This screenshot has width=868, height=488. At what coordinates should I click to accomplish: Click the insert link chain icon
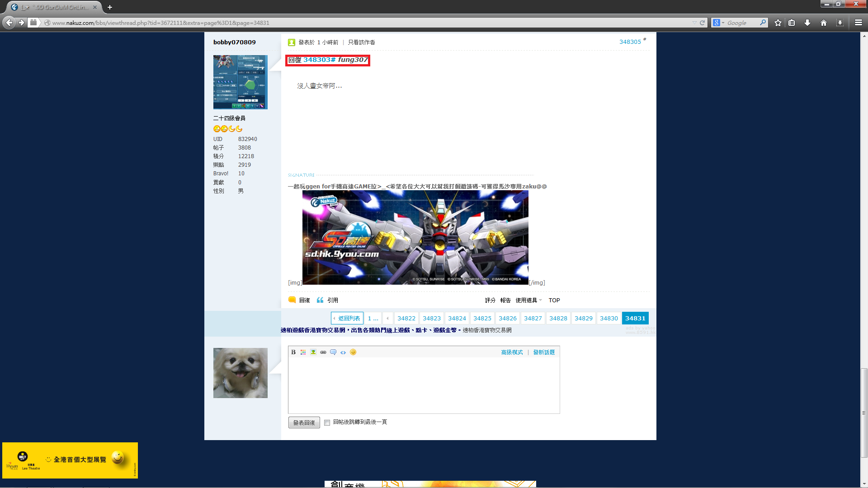tap(323, 352)
